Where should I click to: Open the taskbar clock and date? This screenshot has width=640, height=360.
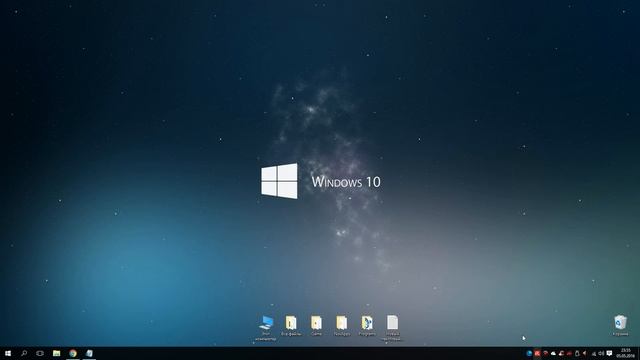[626, 353]
